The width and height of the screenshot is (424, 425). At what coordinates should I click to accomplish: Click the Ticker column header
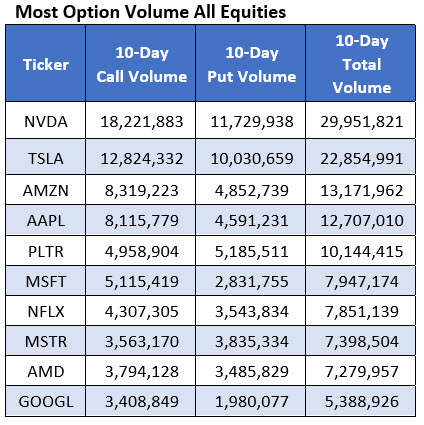coord(46,64)
